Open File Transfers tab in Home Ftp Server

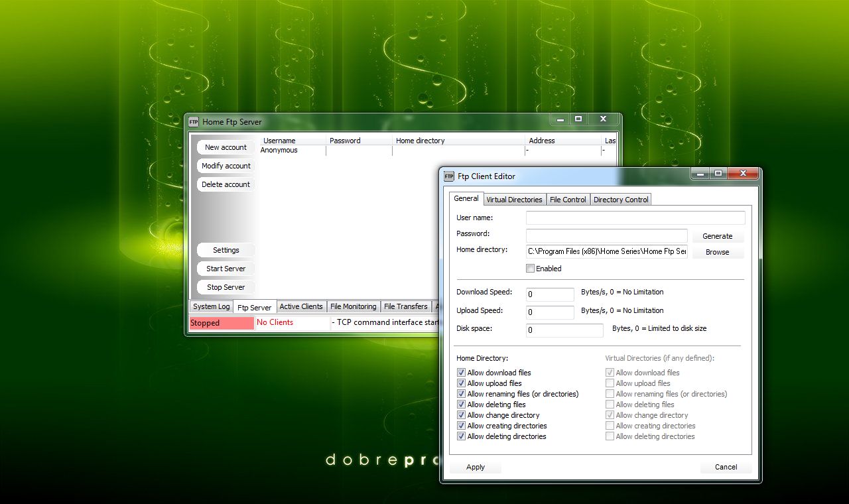pyautogui.click(x=406, y=306)
